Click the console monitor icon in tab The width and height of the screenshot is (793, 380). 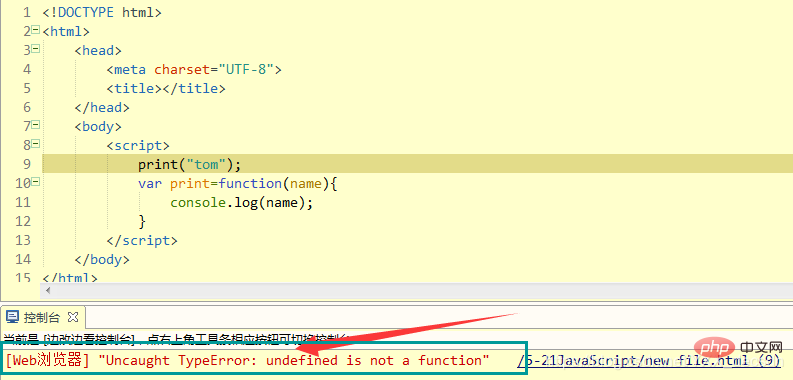(12, 318)
